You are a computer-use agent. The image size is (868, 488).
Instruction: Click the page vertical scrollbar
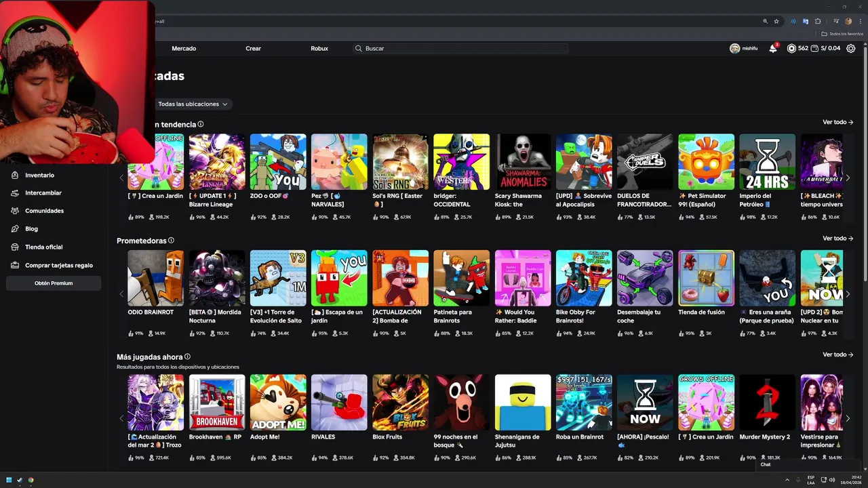click(865, 163)
